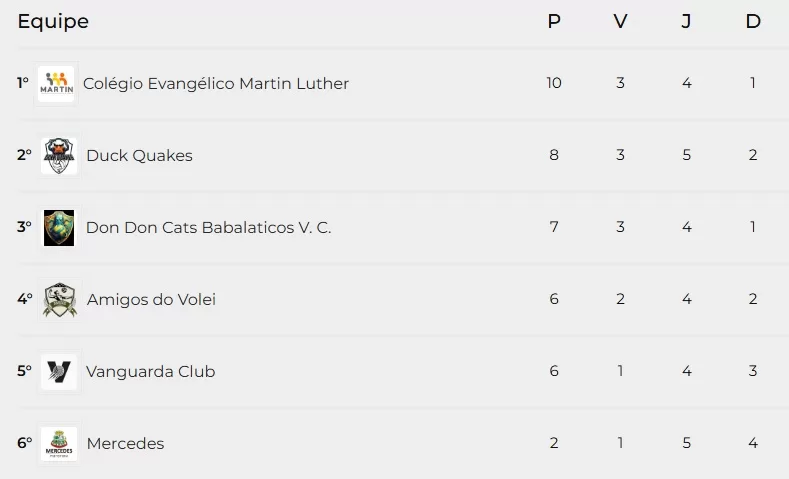Open Colégio Evangélico Martin Luther team name
789x479 pixels.
point(216,84)
